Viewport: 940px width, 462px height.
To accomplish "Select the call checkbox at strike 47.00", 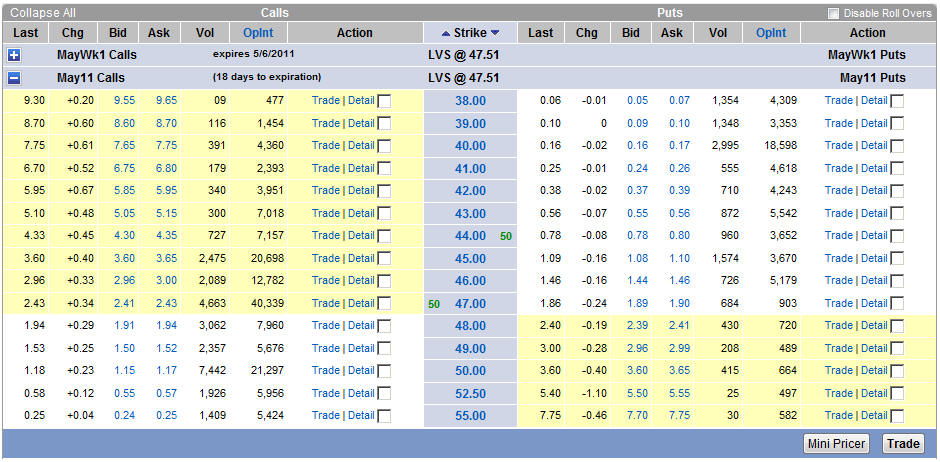I will point(385,304).
